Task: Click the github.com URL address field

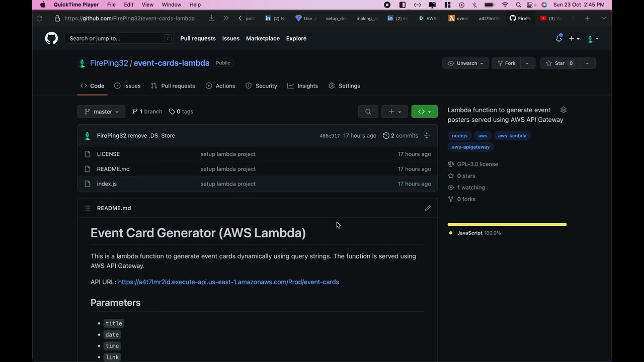Action: click(x=129, y=18)
